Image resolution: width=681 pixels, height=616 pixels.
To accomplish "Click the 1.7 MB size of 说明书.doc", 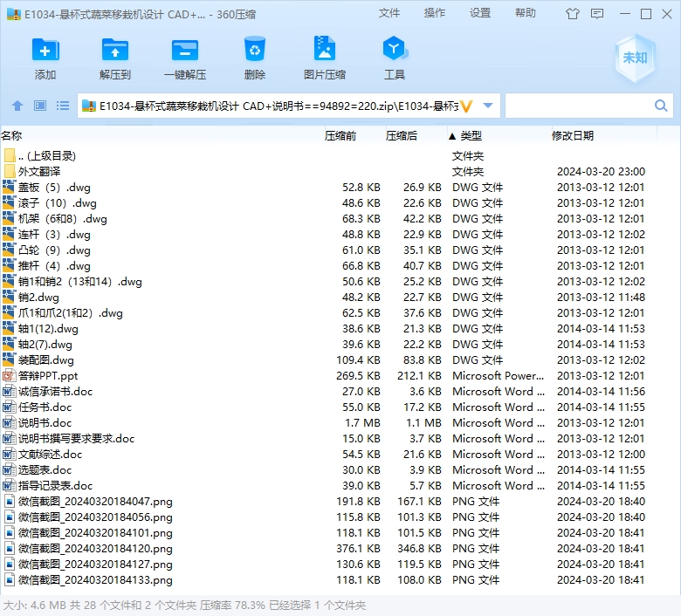I will [362, 423].
